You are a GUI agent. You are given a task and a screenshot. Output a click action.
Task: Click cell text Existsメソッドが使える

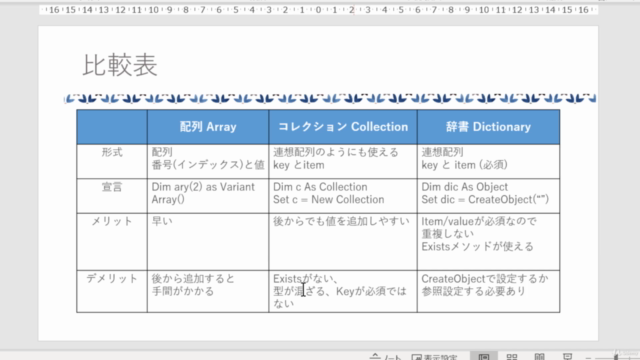(477, 247)
